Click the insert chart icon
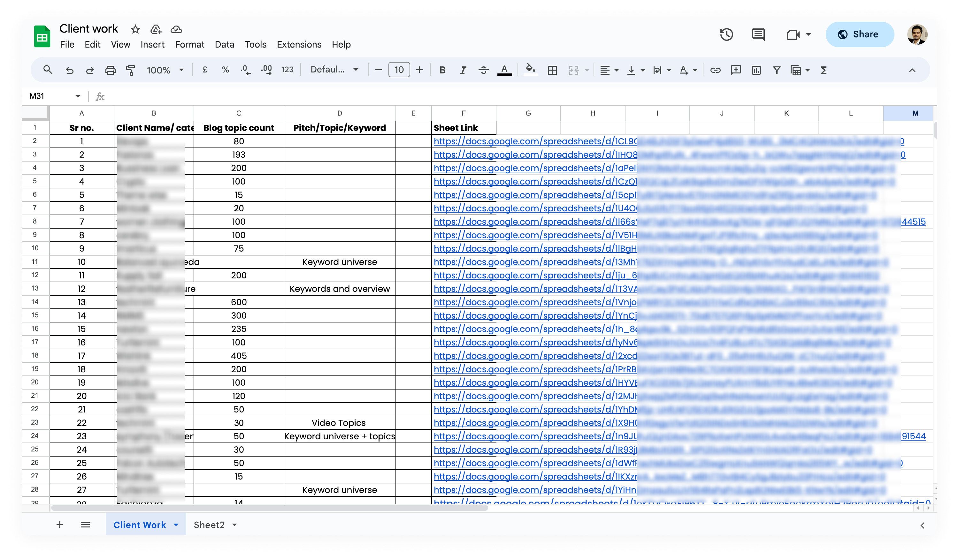The height and width of the screenshot is (560, 959). 756,70
